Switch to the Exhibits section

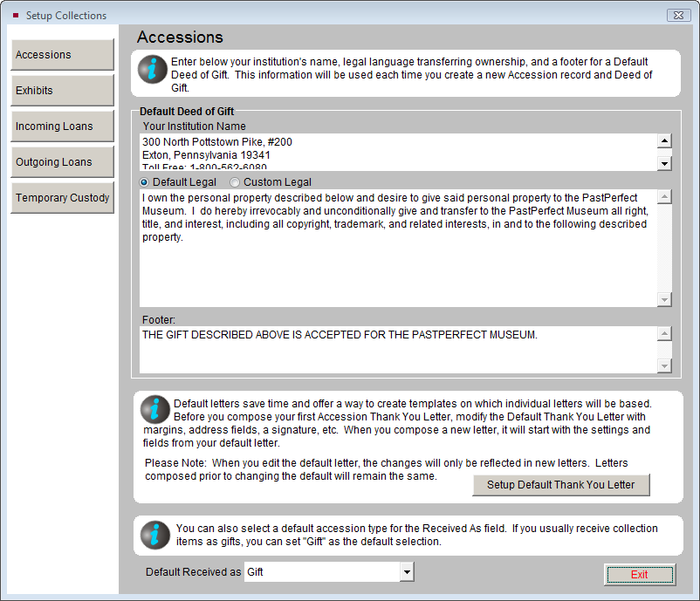pos(63,90)
